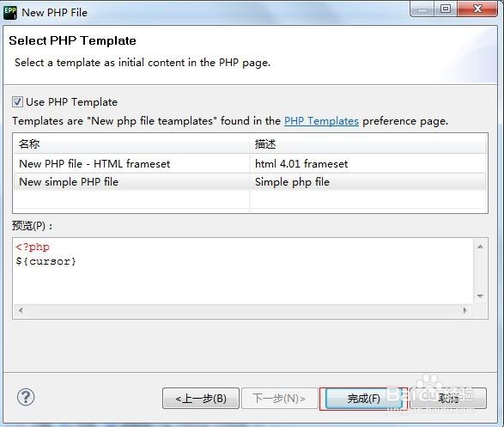Click the preview horizontal scroll right arrow
This screenshot has height=427, width=504.
tap(465, 310)
